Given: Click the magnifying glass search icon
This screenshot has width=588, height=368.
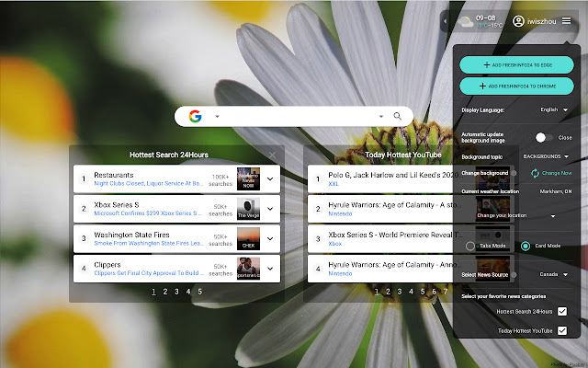Looking at the screenshot, I should (398, 117).
